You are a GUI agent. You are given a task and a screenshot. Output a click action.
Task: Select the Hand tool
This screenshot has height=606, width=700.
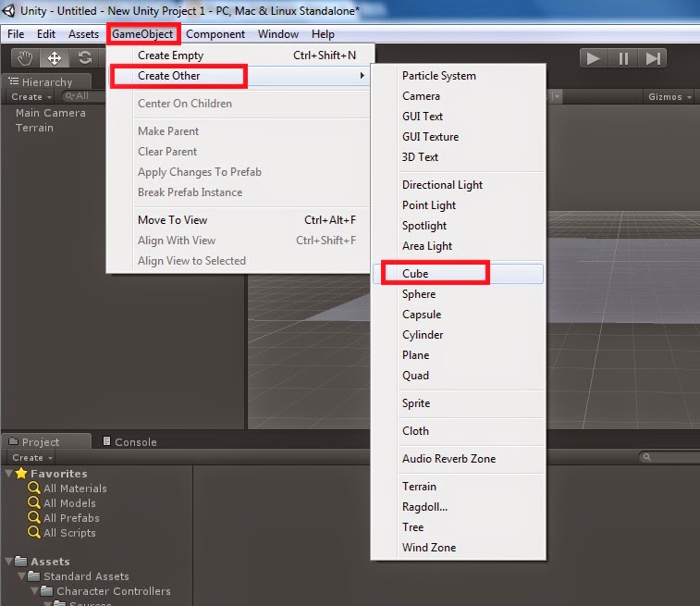25,58
